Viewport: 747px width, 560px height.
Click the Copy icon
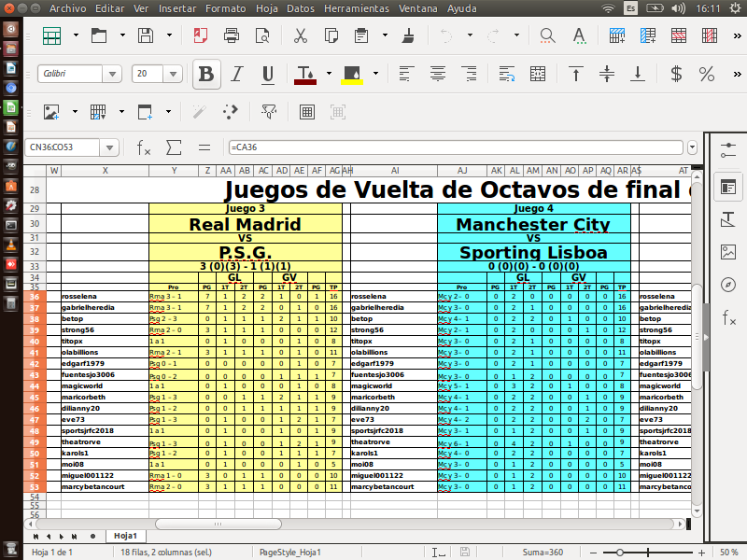[x=331, y=35]
